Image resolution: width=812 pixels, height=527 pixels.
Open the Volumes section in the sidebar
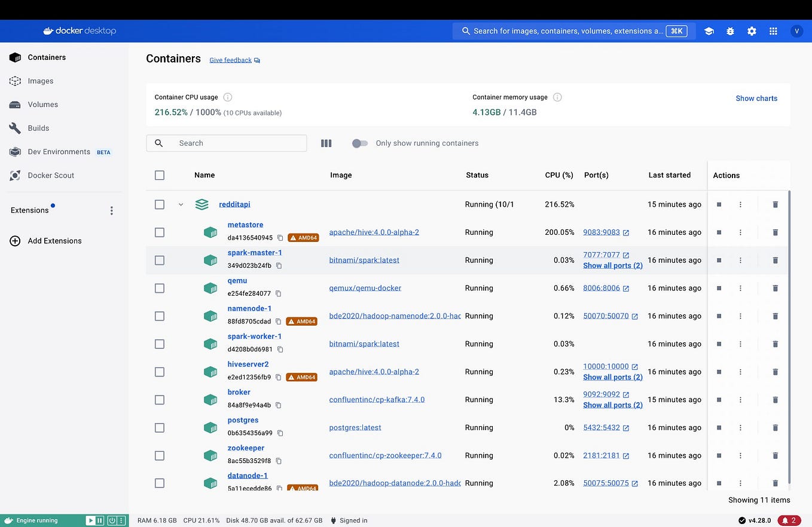pos(42,104)
